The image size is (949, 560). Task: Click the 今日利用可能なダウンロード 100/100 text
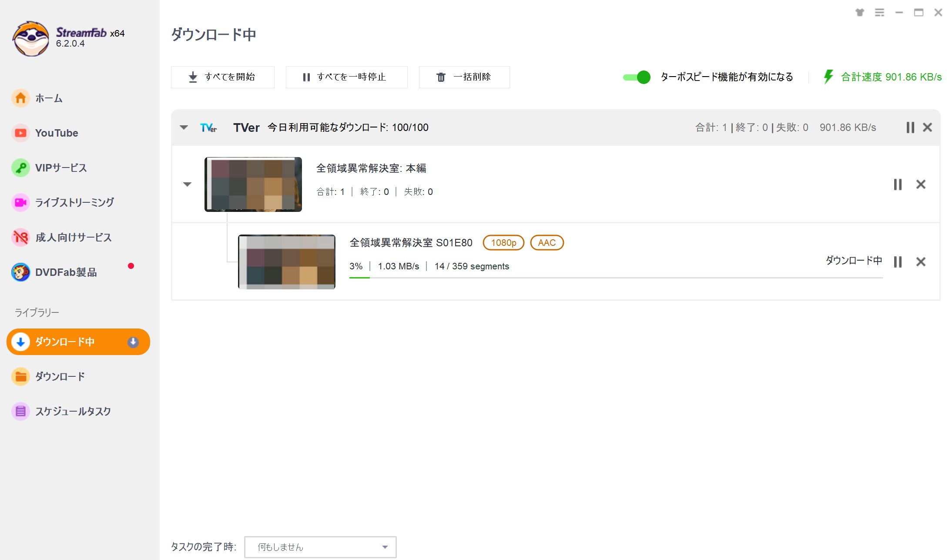348,127
